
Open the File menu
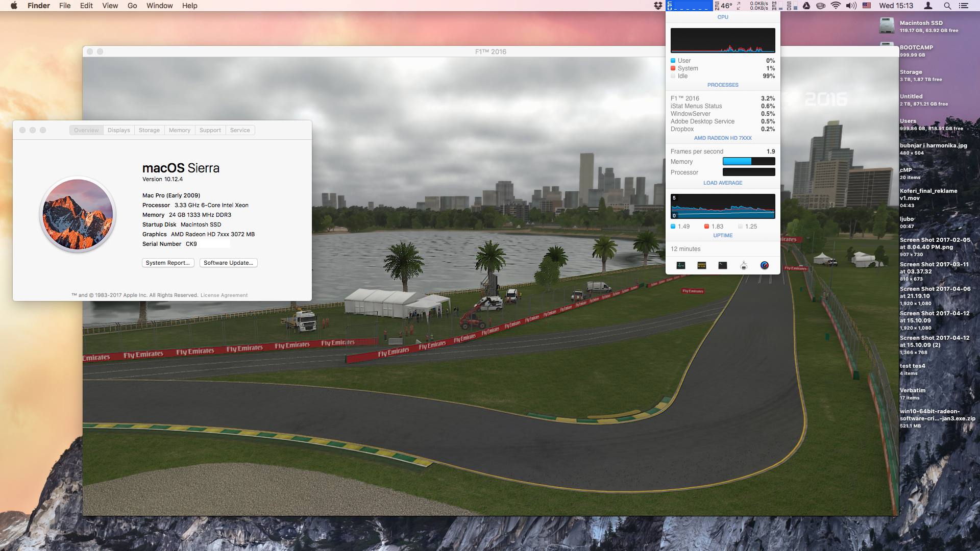pyautogui.click(x=65, y=6)
